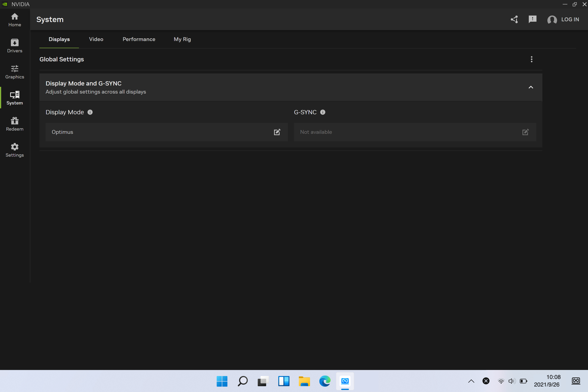Open the Redeem gift section

[15, 124]
